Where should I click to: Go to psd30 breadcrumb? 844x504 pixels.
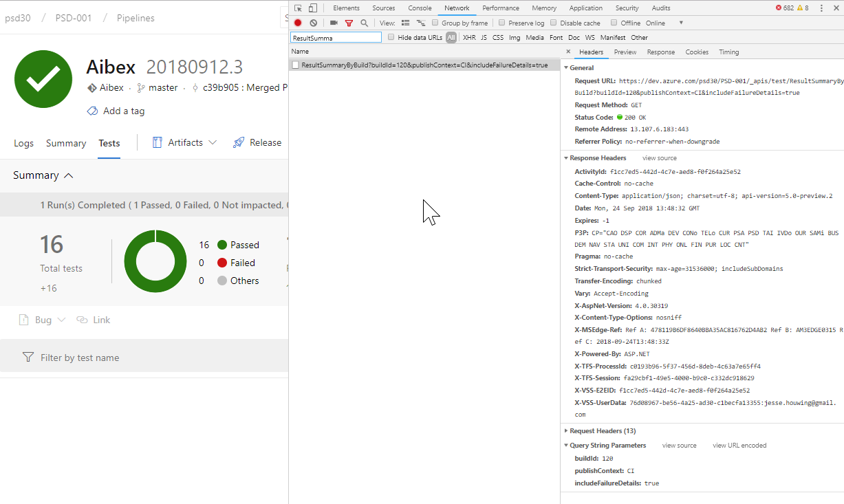pyautogui.click(x=19, y=18)
